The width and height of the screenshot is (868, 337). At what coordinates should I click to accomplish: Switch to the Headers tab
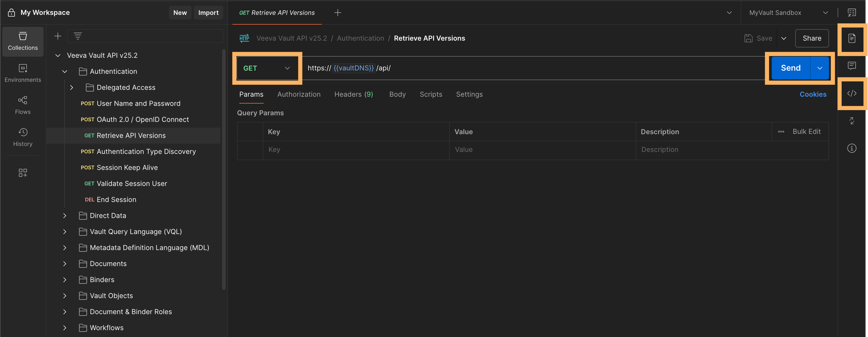353,94
